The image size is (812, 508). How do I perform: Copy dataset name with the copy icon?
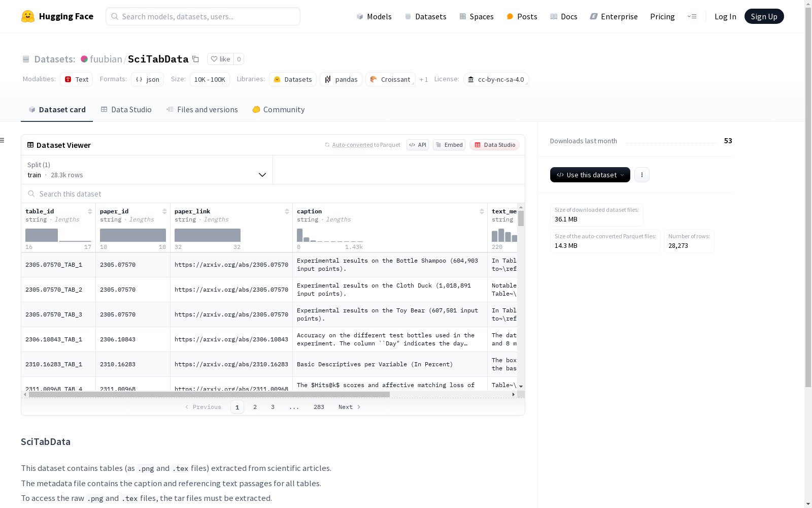(195, 59)
